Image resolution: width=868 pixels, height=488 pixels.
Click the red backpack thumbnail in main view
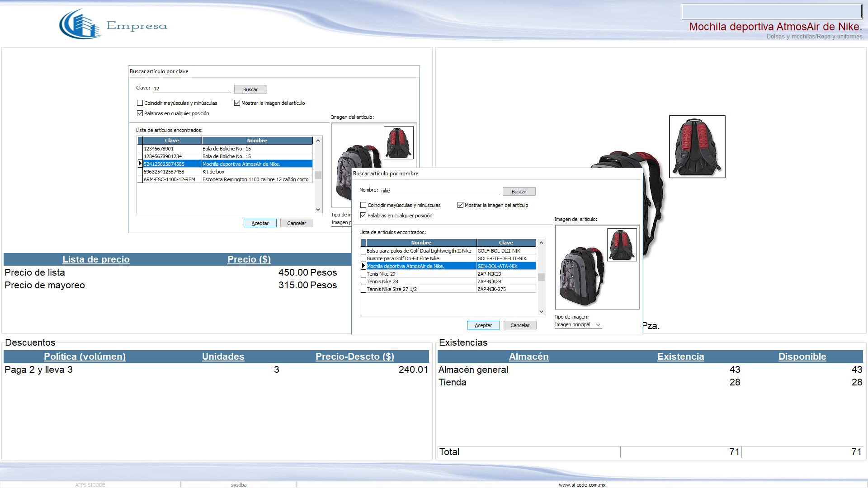pos(697,146)
